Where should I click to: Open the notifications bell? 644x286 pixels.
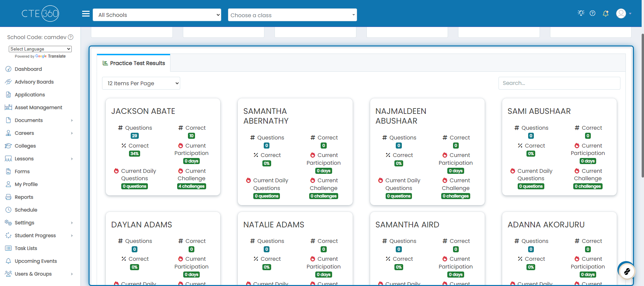[x=606, y=13]
